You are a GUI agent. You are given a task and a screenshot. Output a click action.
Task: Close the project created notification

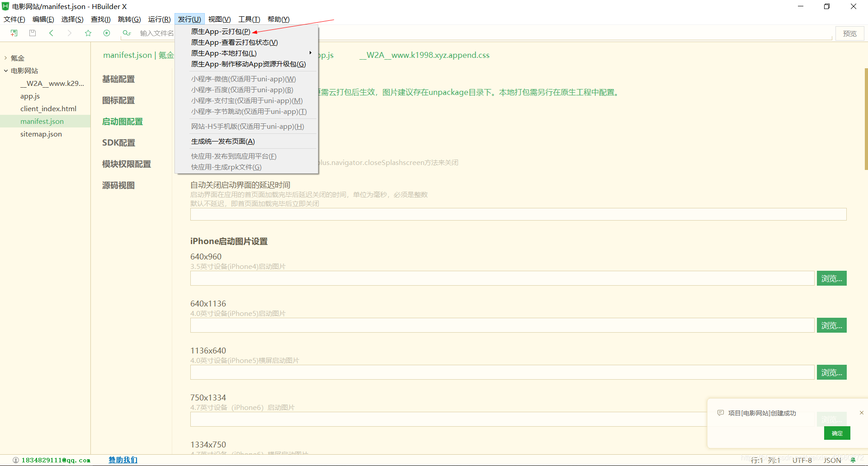point(862,412)
